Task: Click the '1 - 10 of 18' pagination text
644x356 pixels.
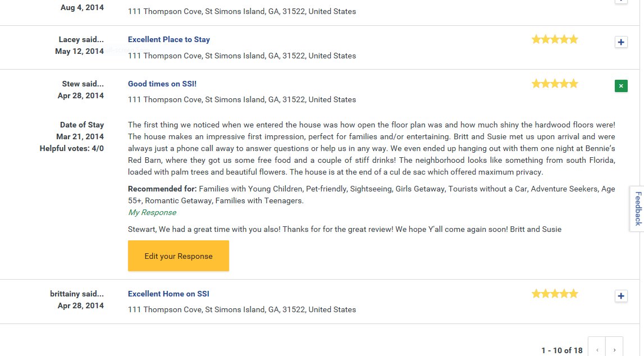Action: click(562, 350)
